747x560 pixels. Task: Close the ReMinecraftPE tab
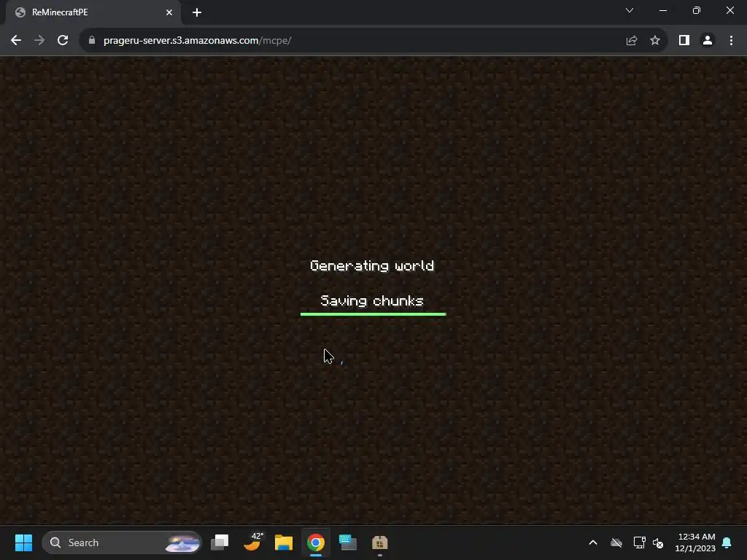169,12
